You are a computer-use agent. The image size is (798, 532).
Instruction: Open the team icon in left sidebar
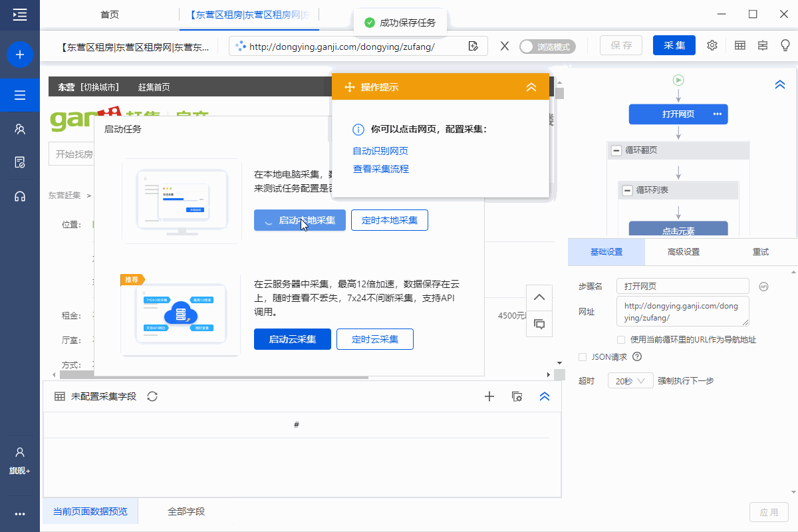20,129
